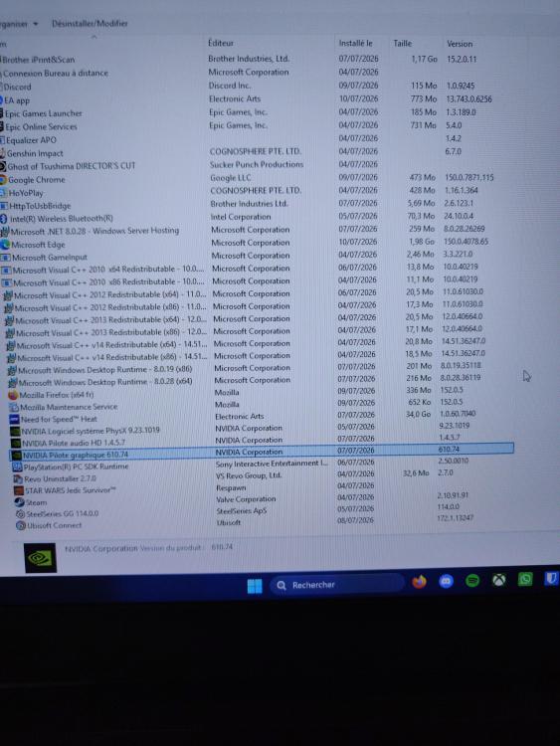Image resolution: width=560 pixels, height=746 pixels.
Task: Select the Discord program entry
Action: 17,88
